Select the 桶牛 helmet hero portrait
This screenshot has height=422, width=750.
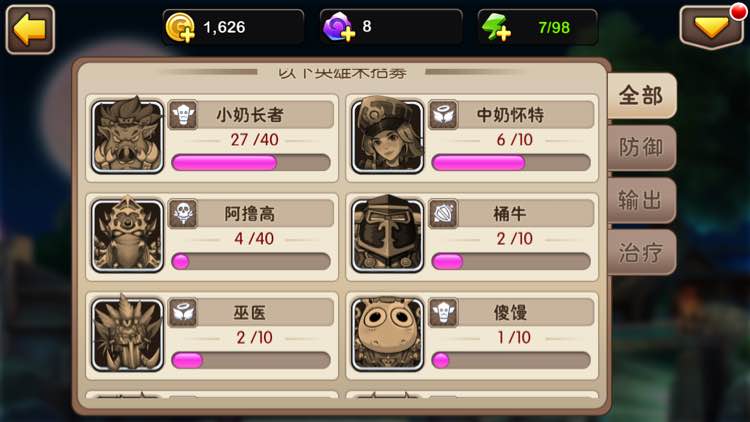pos(387,236)
